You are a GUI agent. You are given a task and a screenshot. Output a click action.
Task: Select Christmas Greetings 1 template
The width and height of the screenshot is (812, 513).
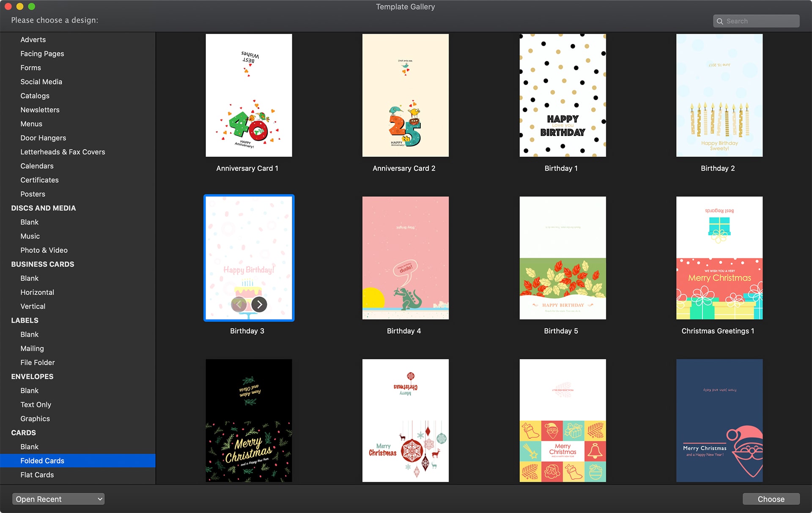pos(719,258)
